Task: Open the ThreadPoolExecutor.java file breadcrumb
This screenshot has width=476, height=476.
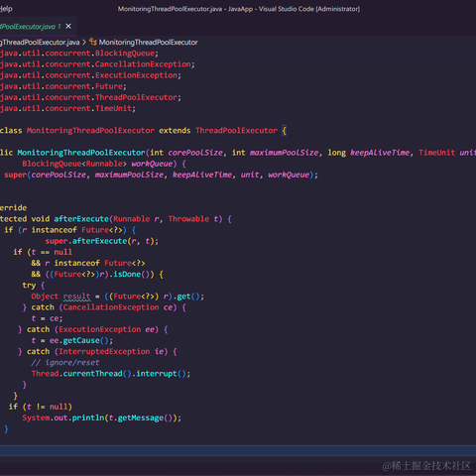Action: 40,43
